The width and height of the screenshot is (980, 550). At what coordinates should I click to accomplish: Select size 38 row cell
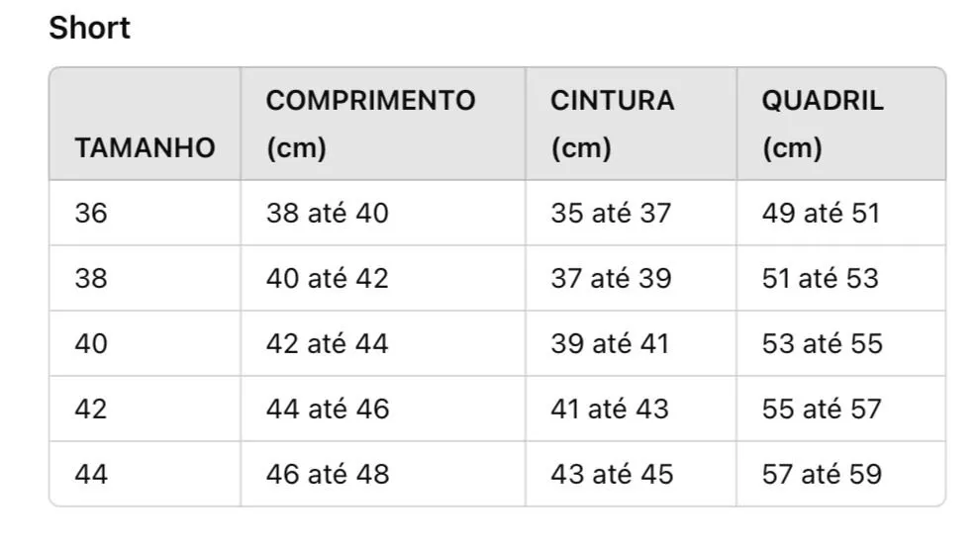point(145,278)
